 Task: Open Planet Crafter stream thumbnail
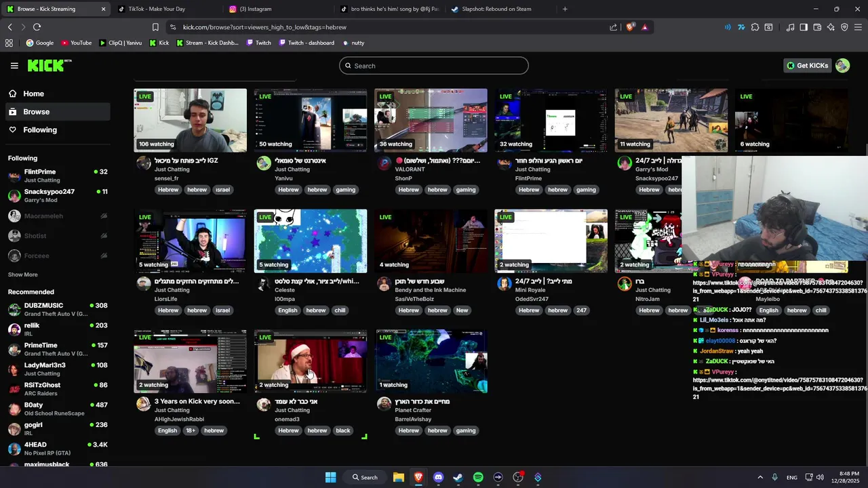[x=431, y=361]
